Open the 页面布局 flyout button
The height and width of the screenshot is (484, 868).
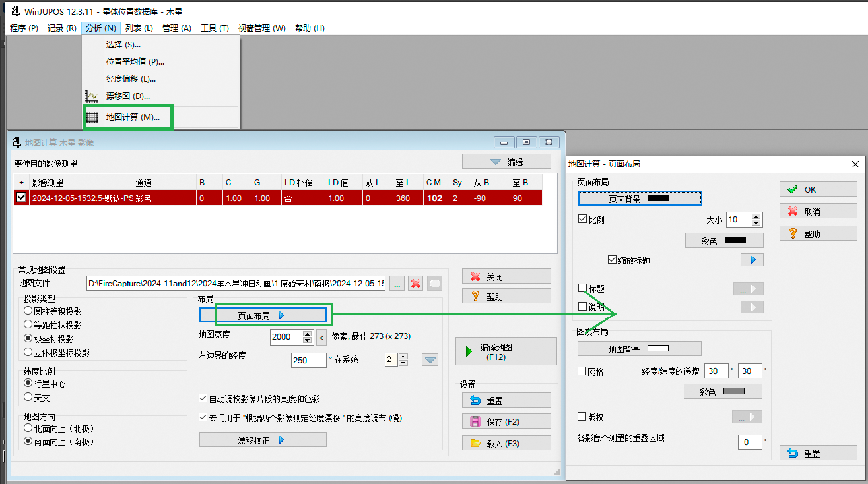pyautogui.click(x=263, y=316)
